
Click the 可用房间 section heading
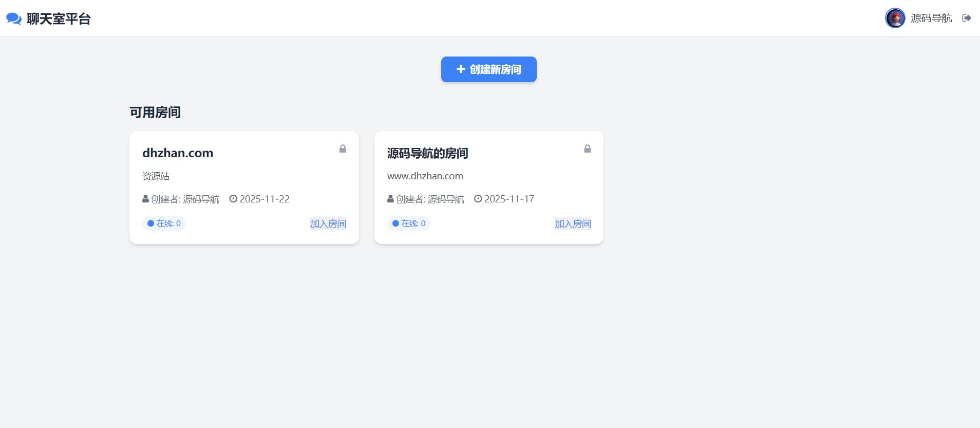tap(155, 113)
